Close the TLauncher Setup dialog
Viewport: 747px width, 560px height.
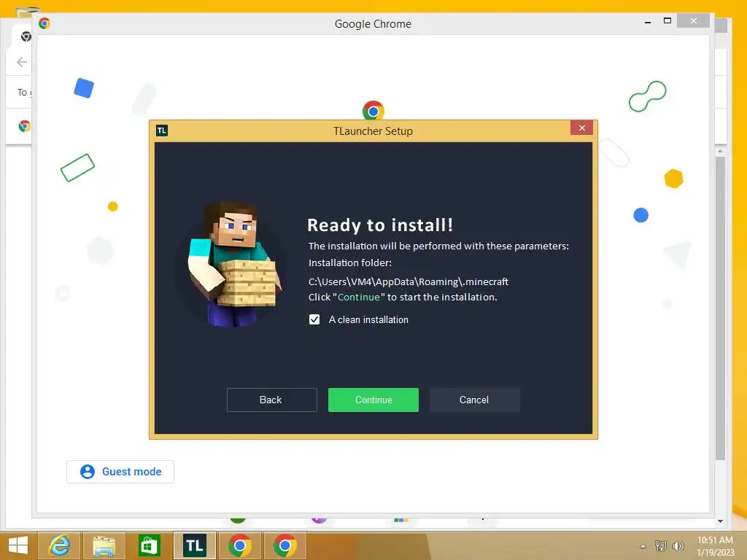tap(581, 128)
